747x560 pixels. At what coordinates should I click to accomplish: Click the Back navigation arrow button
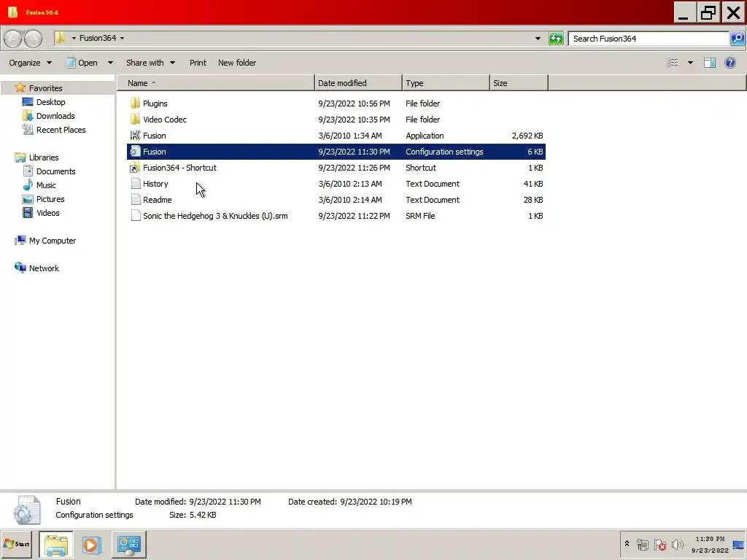[x=13, y=39]
